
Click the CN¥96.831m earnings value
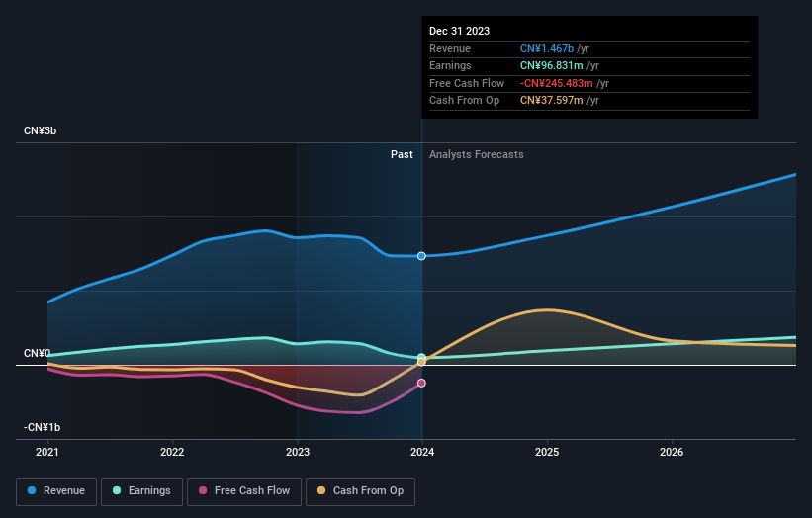point(552,65)
